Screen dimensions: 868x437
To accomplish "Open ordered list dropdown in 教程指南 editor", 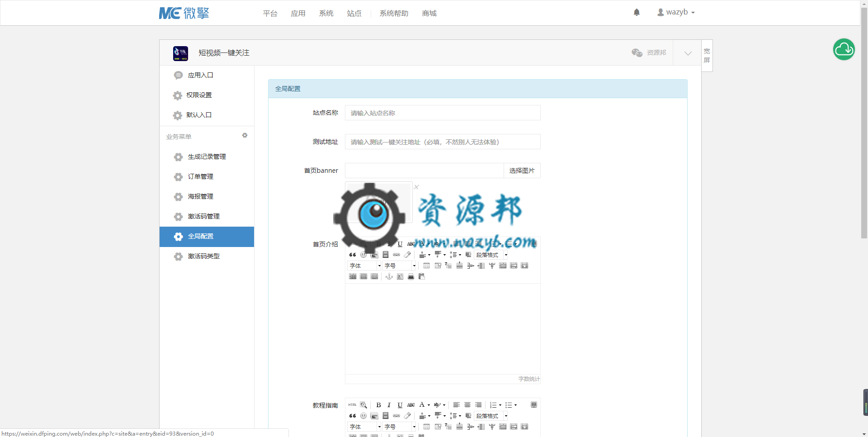I will 495,405.
